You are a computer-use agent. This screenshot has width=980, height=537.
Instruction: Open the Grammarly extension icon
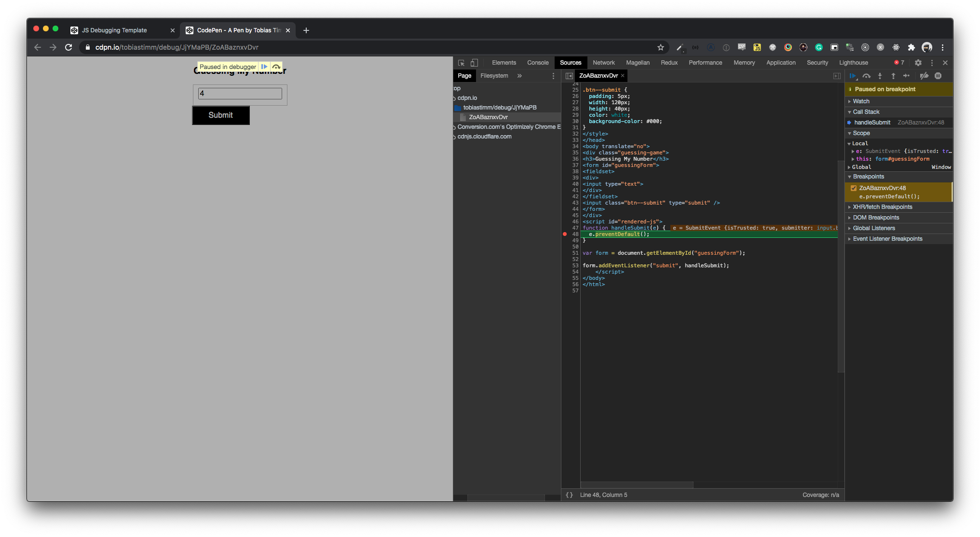point(819,47)
